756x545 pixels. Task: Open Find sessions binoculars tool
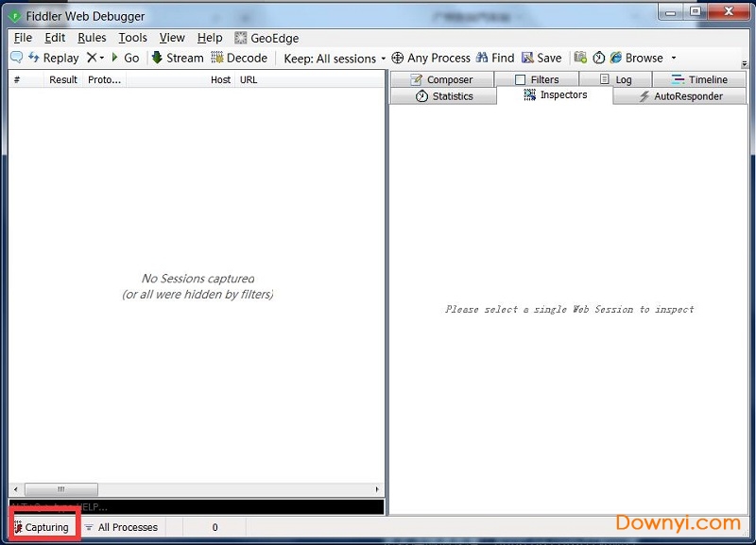tap(495, 58)
